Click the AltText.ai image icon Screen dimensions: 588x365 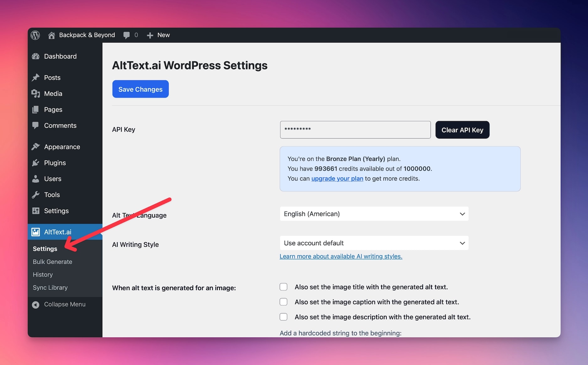click(x=36, y=232)
